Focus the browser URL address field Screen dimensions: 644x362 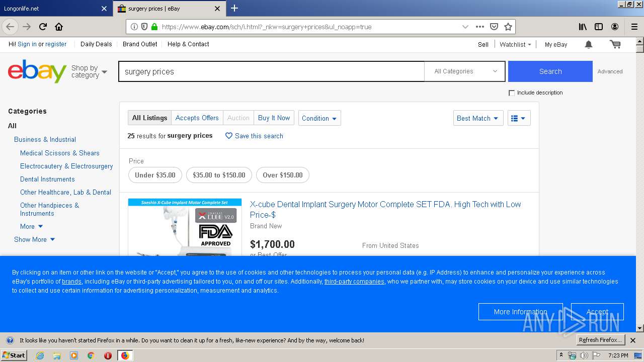tap(309, 27)
